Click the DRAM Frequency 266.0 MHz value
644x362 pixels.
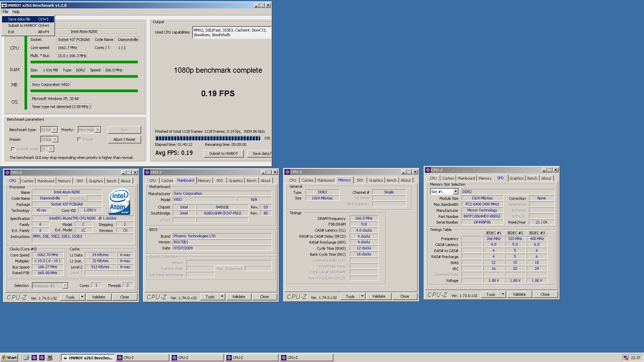pos(364,218)
